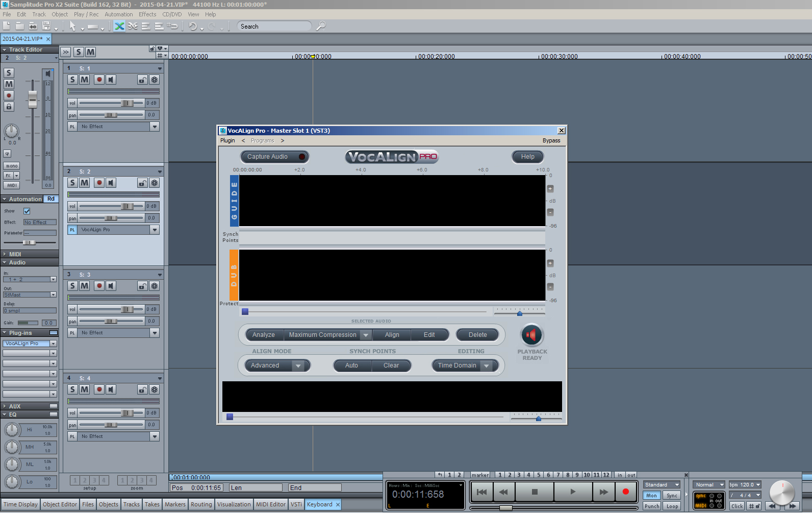The width and height of the screenshot is (812, 513).
Task: Click the Undo arrow in the toolbar
Action: tap(192, 26)
